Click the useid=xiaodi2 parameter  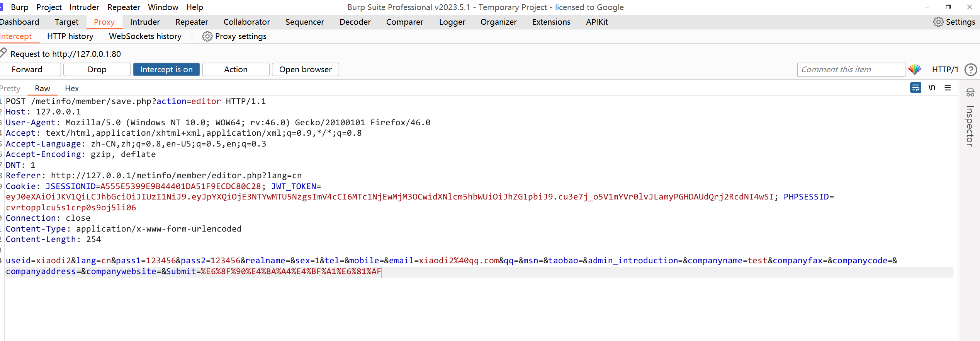tap(38, 261)
